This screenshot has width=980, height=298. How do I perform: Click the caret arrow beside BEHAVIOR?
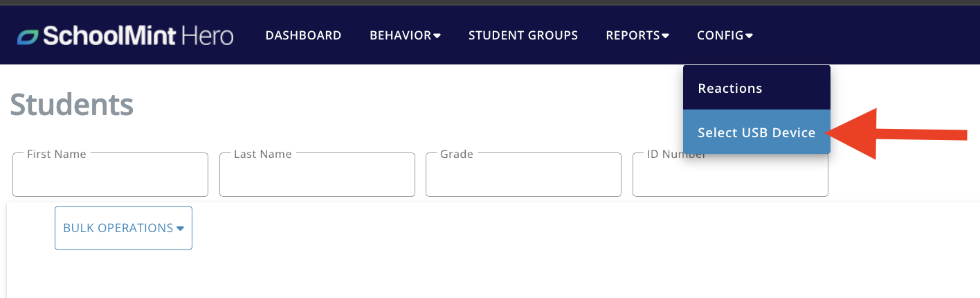(437, 36)
